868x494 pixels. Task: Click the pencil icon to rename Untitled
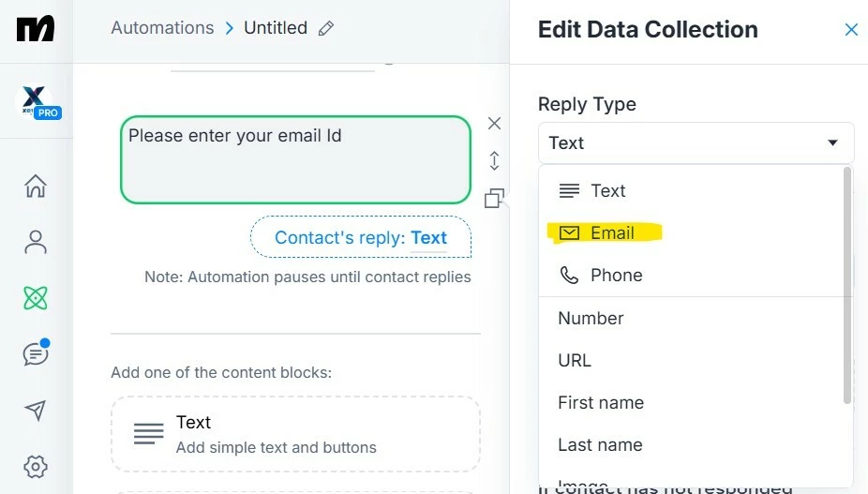(326, 28)
